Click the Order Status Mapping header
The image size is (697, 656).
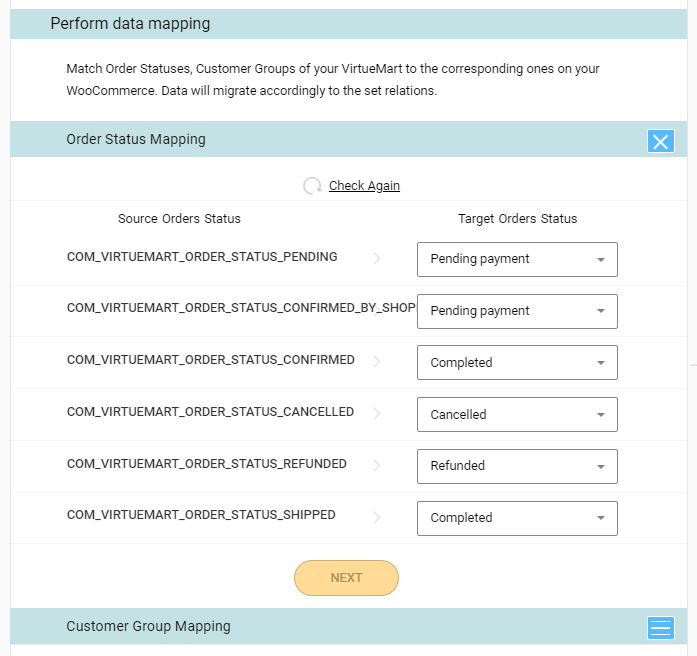348,139
